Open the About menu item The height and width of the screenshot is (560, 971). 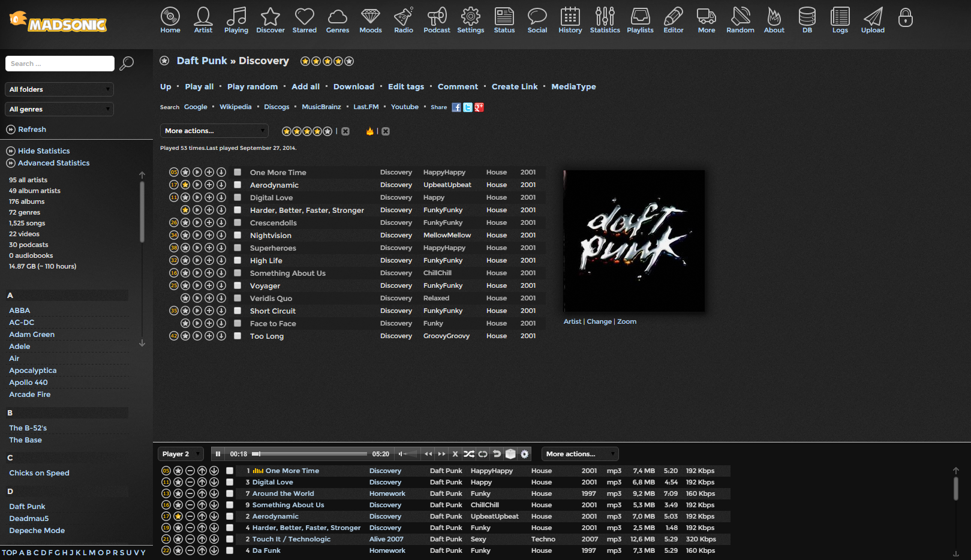click(x=774, y=20)
